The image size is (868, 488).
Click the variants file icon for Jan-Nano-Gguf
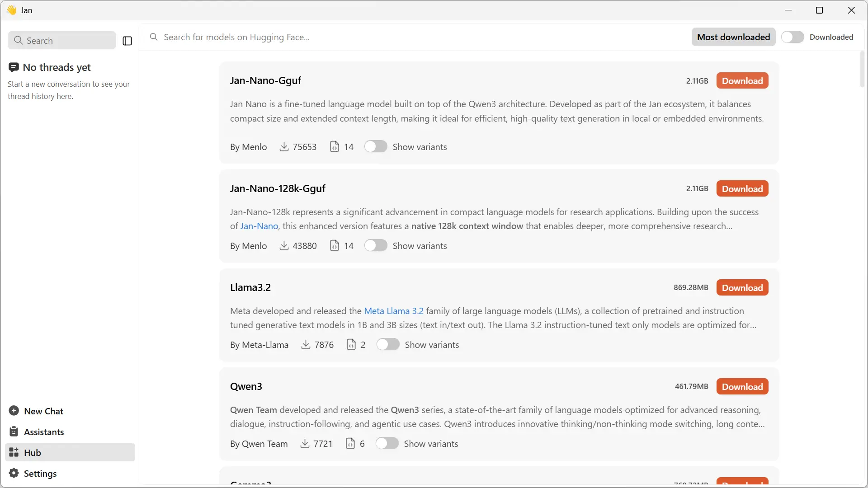(x=335, y=147)
